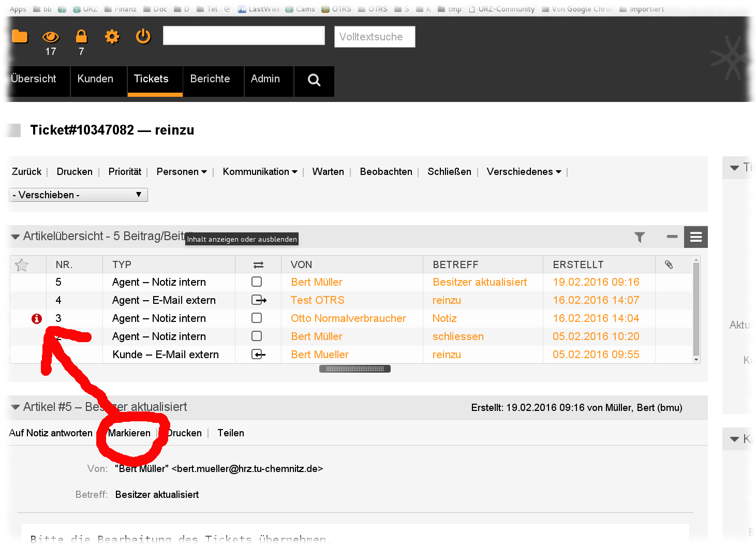Click the locked tickets padlock icon
Screen dimensions: 756x545
pos(81,36)
